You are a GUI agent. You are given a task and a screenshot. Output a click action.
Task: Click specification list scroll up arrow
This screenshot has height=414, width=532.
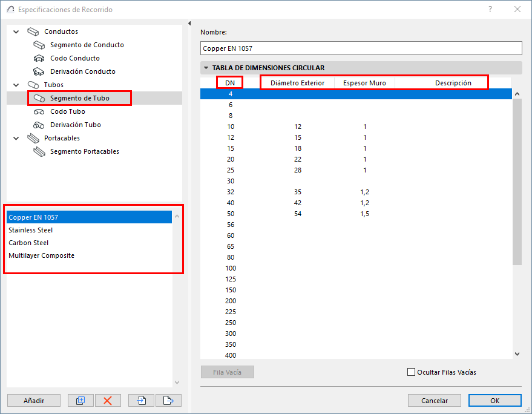point(177,216)
